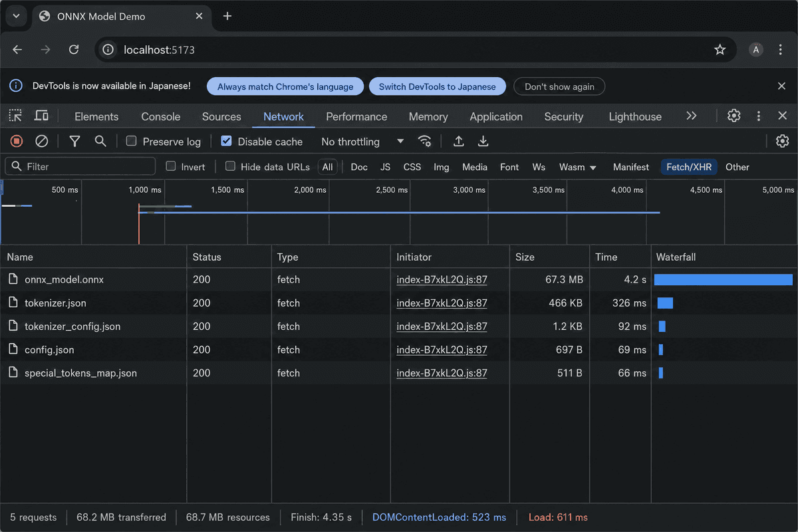798x532 pixels.
Task: Open network conditions wifi icon
Action: point(424,141)
